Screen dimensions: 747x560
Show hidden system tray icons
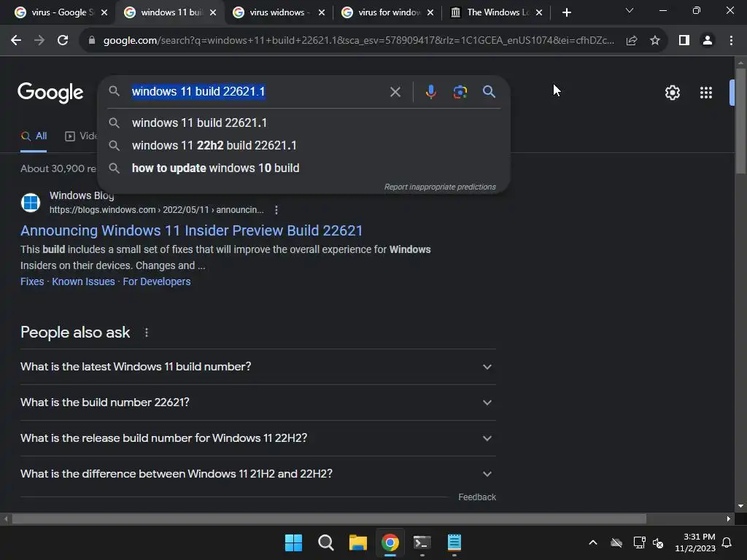(x=593, y=542)
